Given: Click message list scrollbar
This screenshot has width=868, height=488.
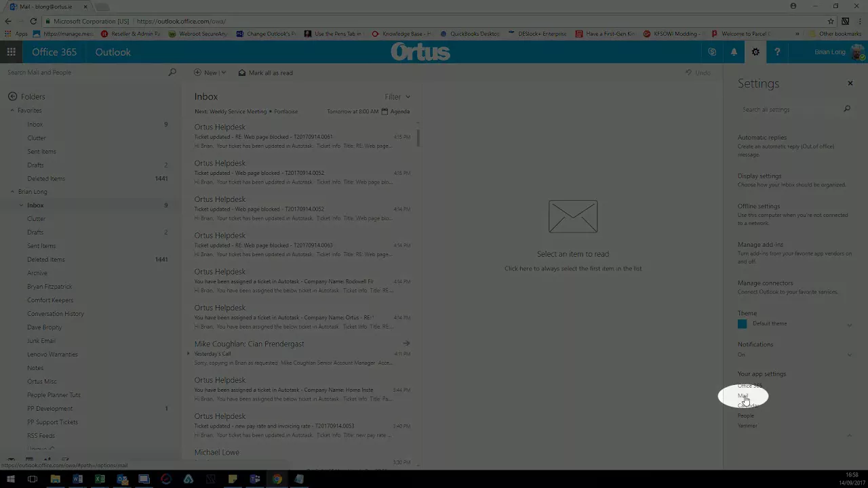Looking at the screenshot, I should point(418,138).
